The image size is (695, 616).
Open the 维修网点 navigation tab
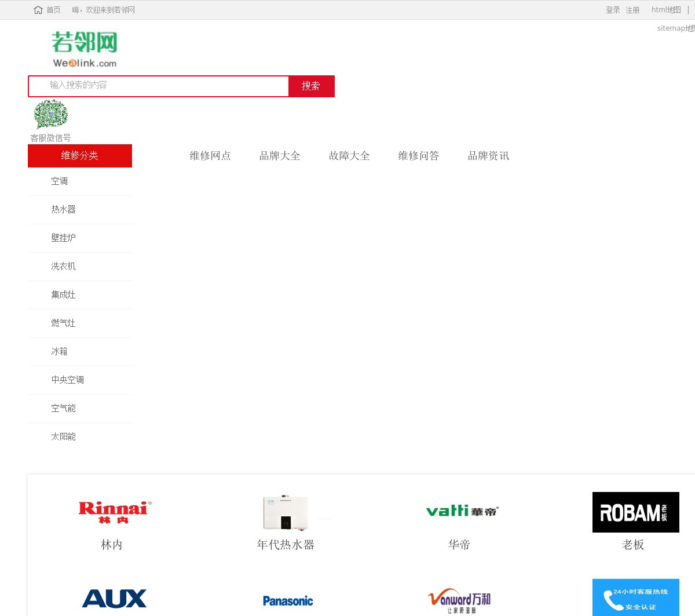[210, 156]
